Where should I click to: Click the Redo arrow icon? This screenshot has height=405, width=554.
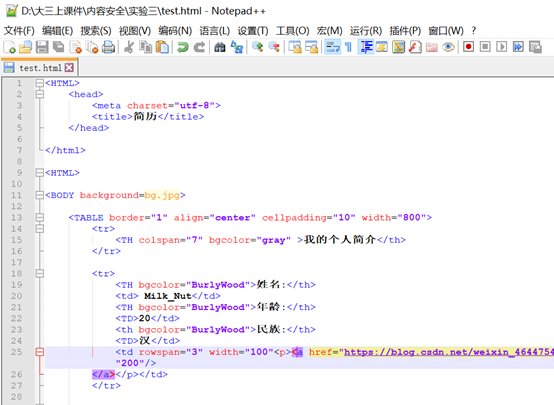(x=199, y=47)
